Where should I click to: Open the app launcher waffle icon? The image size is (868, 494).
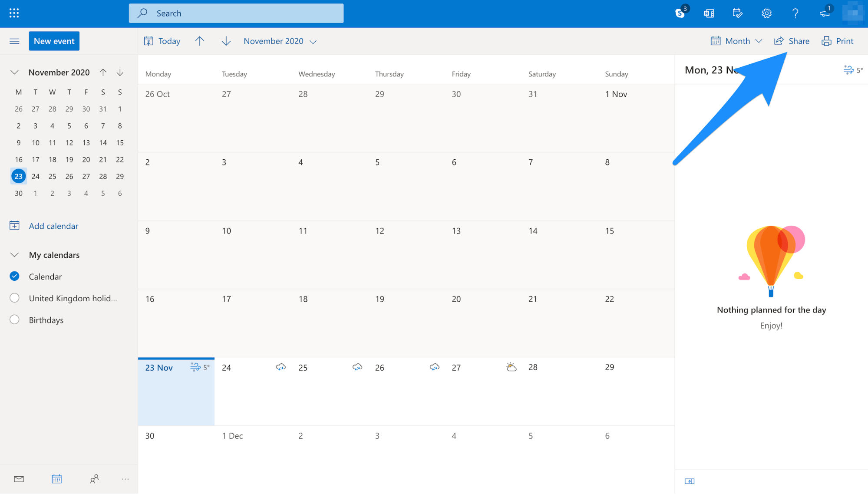pos(14,13)
